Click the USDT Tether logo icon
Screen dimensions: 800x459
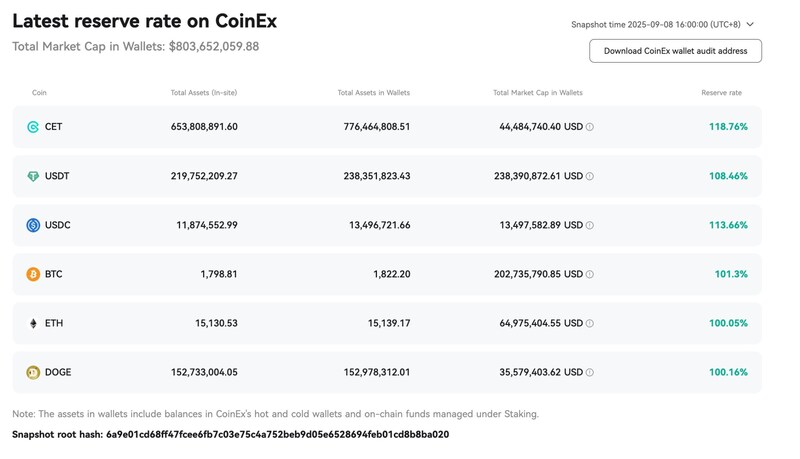(33, 176)
